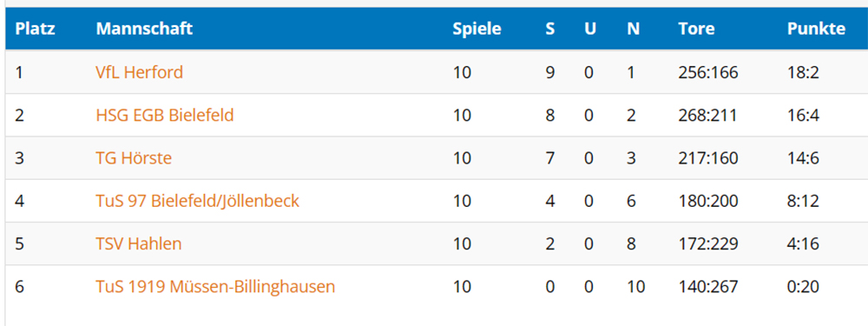
Task: Select the goals value 256:166
Action: pyautogui.click(x=708, y=73)
